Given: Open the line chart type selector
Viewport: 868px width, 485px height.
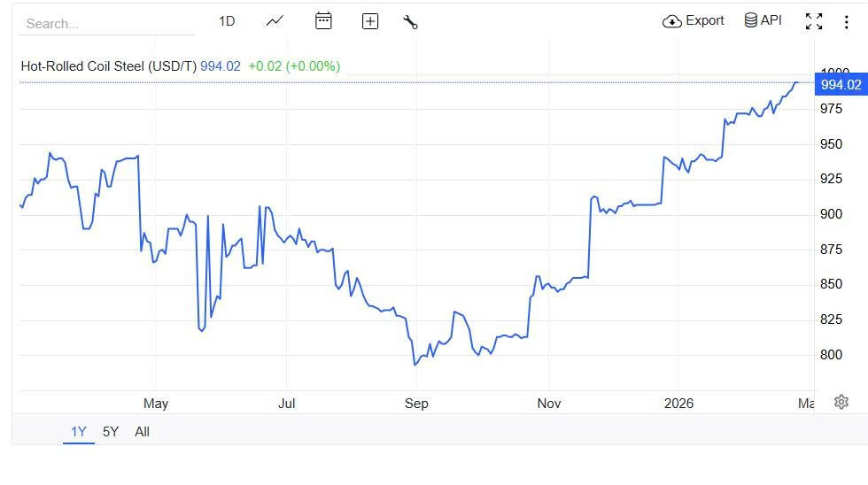Looking at the screenshot, I should coord(275,21).
